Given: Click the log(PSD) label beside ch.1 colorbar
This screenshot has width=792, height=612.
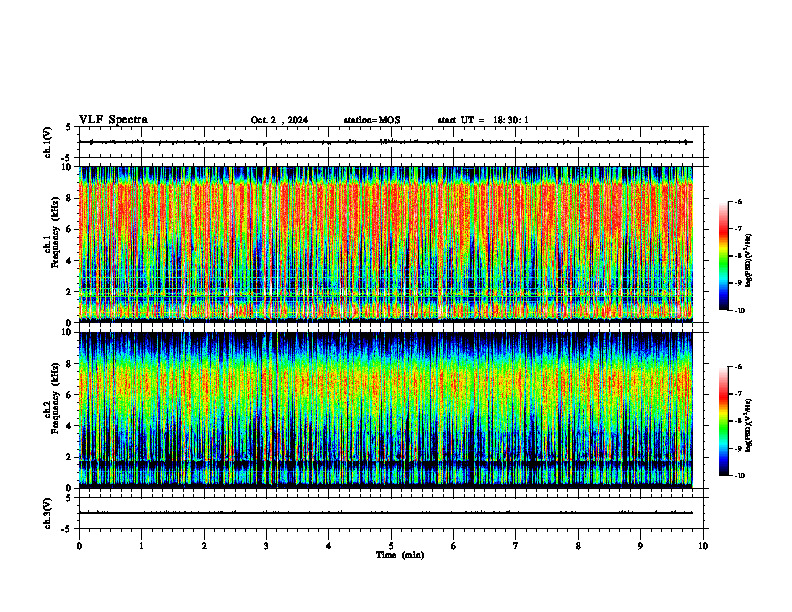Looking at the screenshot, I should point(749,260).
